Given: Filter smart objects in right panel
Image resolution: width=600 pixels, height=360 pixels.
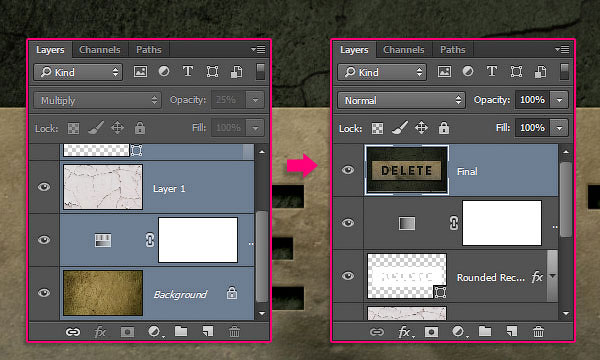Looking at the screenshot, I should [x=540, y=72].
